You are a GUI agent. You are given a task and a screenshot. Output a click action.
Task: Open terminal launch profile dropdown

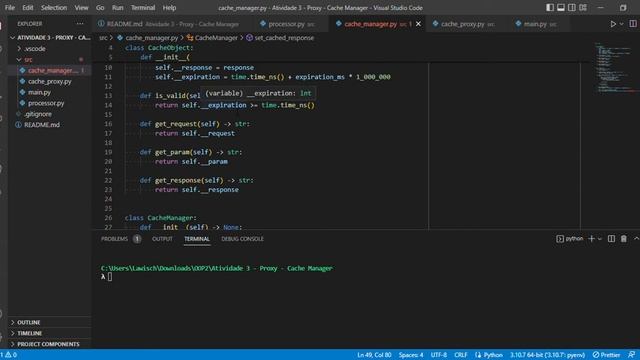pyautogui.click(x=600, y=239)
